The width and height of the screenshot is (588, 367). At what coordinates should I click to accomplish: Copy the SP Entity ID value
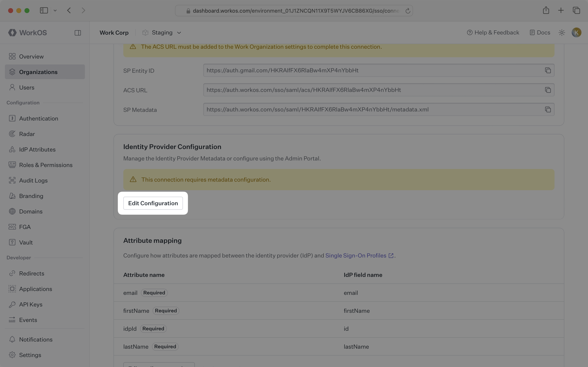pyautogui.click(x=548, y=70)
